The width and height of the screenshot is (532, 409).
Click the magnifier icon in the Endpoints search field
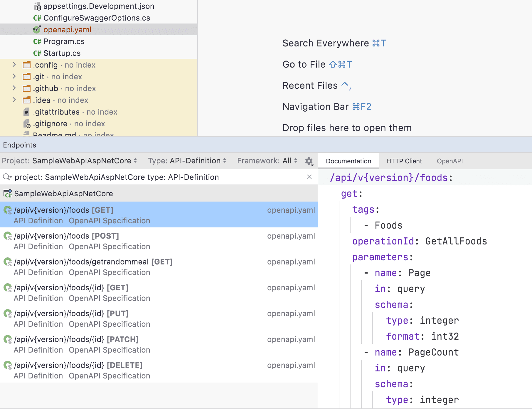pos(6,177)
